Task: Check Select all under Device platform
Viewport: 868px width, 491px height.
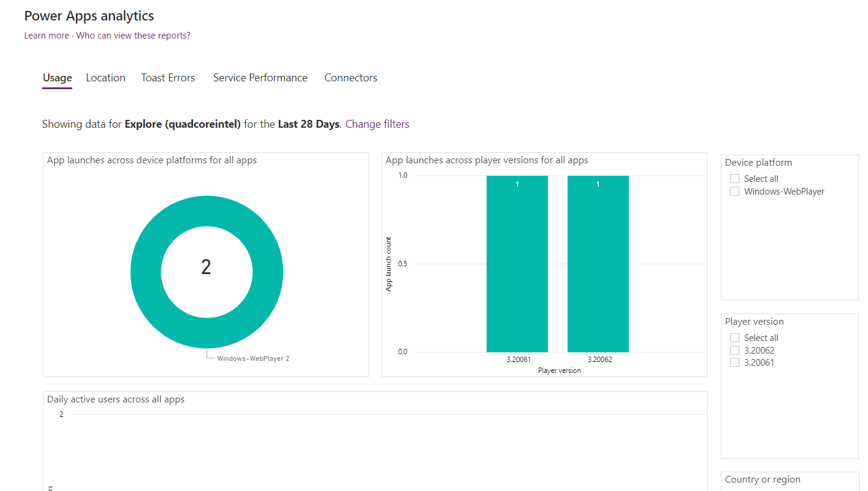Action: coord(734,178)
